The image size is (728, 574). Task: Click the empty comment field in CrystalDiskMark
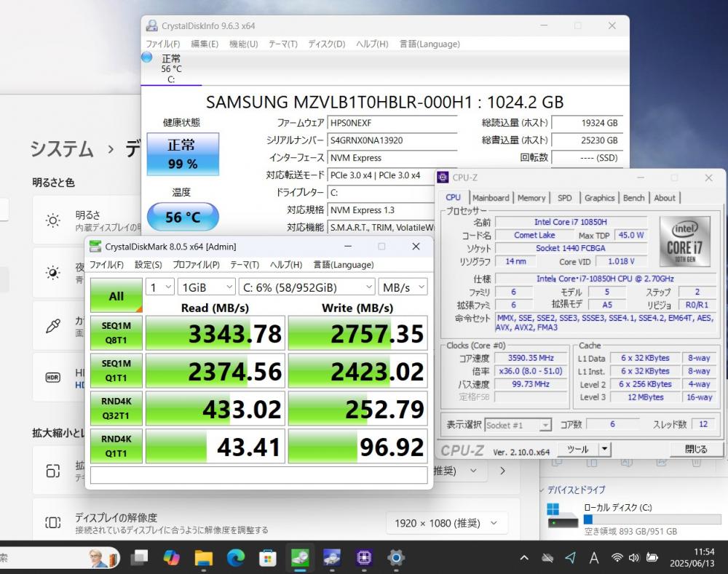258,475
